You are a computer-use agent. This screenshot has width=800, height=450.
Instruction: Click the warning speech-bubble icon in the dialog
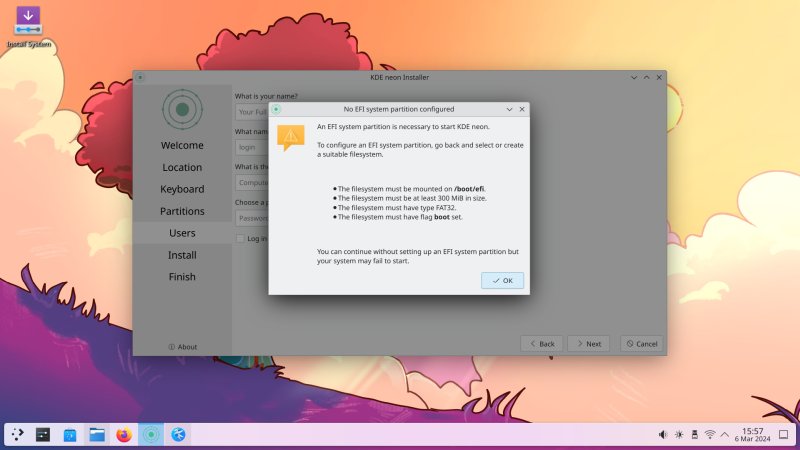290,138
